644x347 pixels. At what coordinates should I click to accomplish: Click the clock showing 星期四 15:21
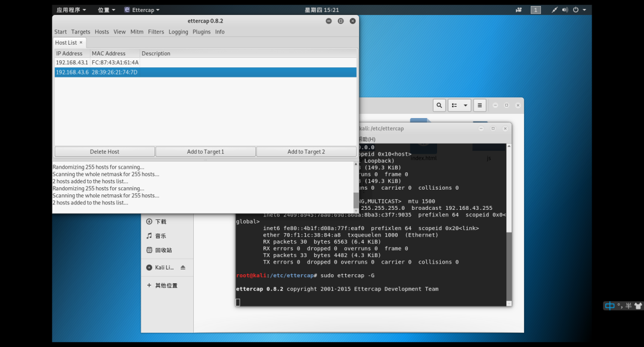(x=321, y=10)
